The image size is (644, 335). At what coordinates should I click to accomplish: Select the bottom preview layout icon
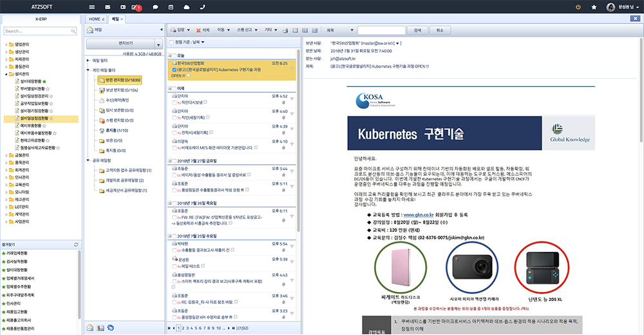315,30
